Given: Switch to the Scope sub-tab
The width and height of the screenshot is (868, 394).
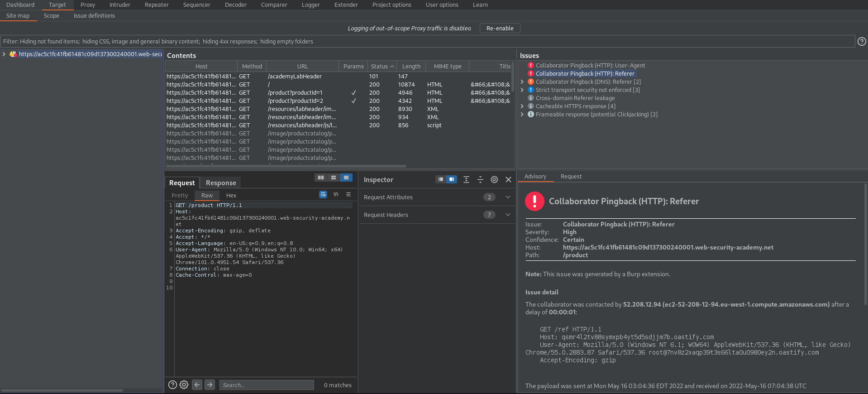Looking at the screenshot, I should (52, 15).
